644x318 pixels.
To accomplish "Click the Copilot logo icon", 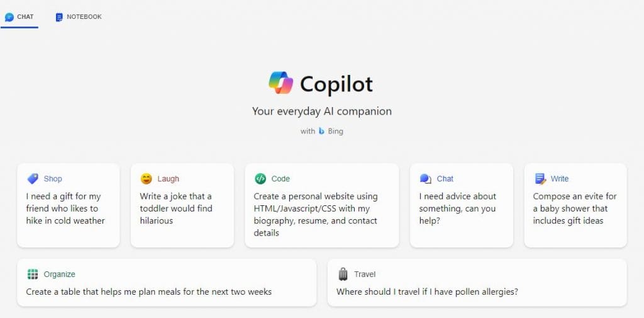I will (x=280, y=83).
